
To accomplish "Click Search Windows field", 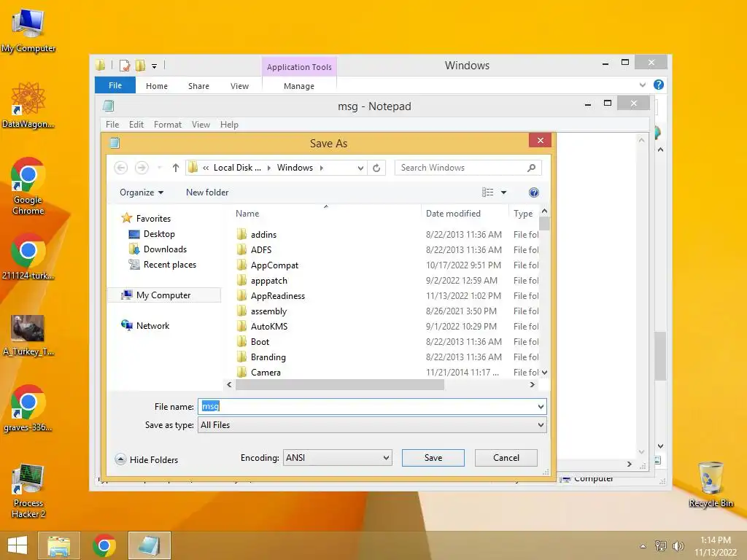I will click(x=468, y=168).
